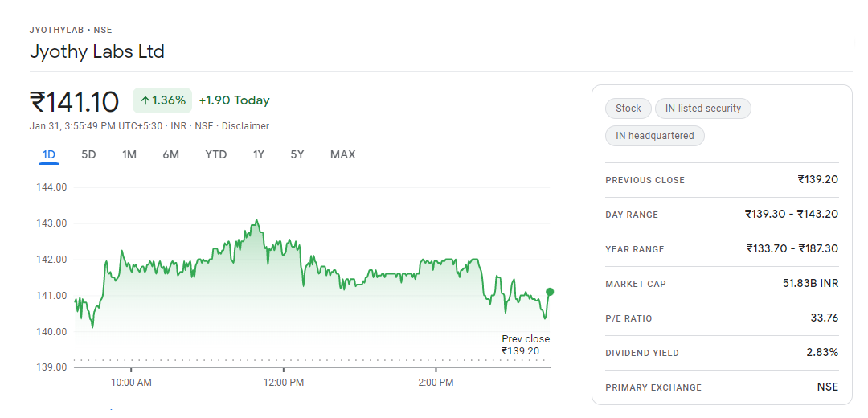Screen dimensions: 868x418
Task: Click the DIVIDEND YIELD label
Action: 642,353
